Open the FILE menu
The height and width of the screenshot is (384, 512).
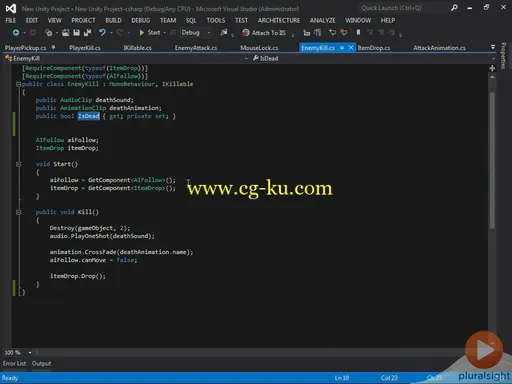[x=11, y=21]
